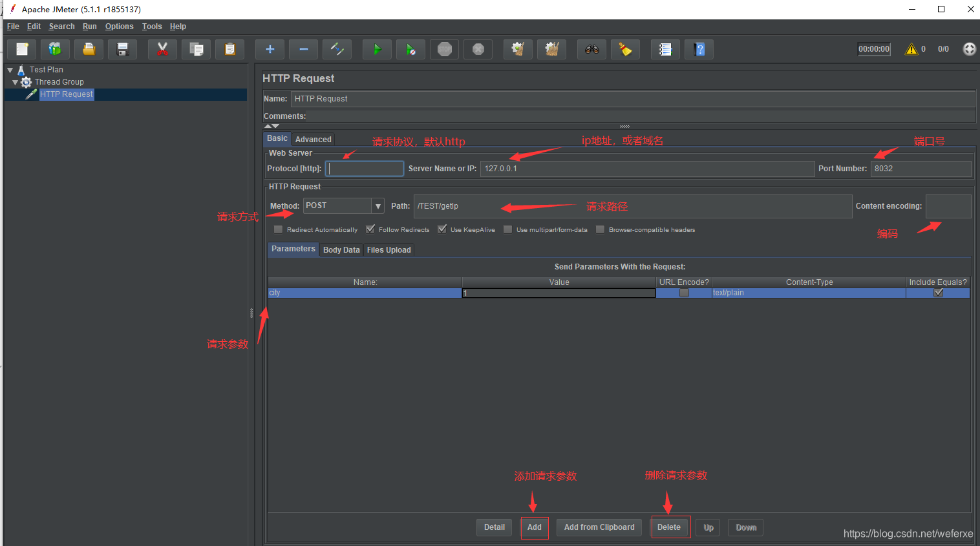Click the Help question mark icon

tap(699, 49)
